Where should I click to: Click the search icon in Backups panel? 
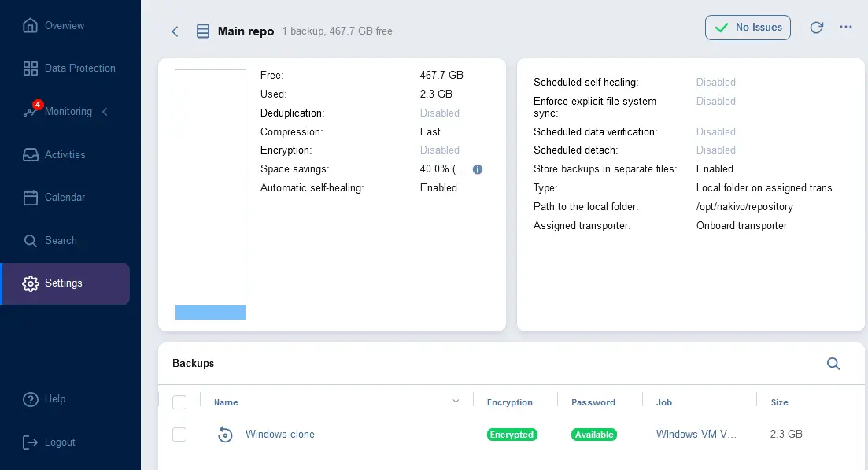pos(833,364)
